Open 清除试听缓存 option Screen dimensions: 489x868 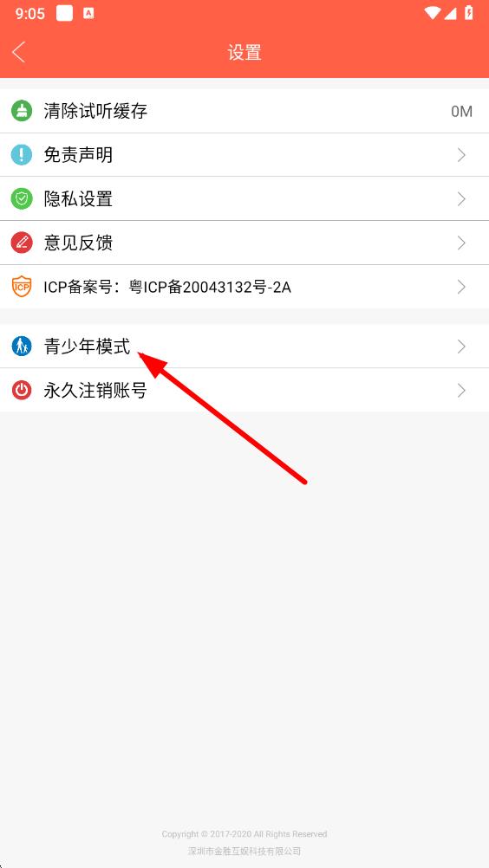244,111
